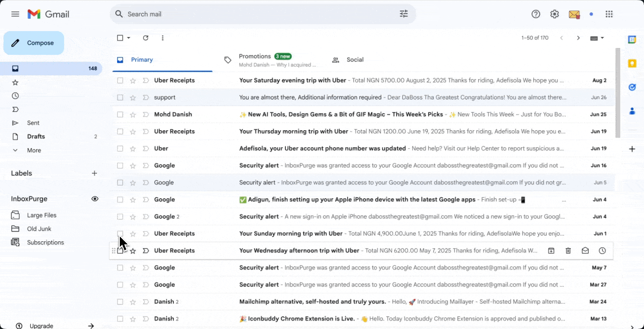Open the Google apps grid

(609, 14)
